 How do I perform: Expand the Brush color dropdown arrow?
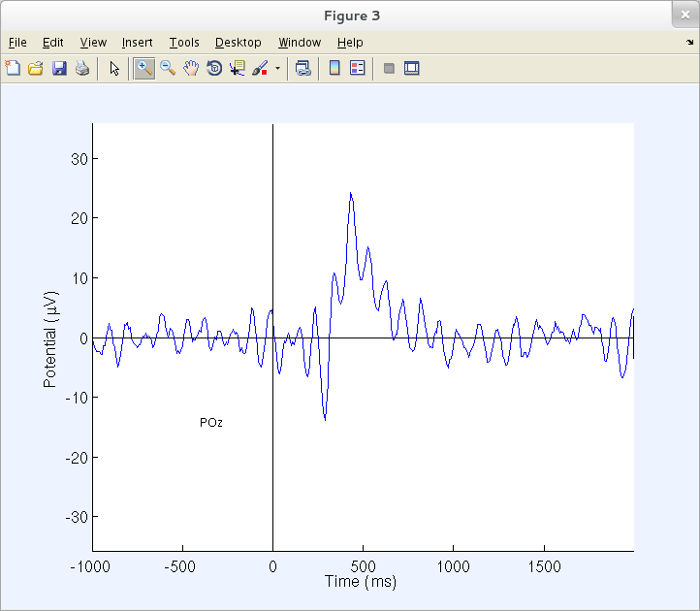[277, 69]
